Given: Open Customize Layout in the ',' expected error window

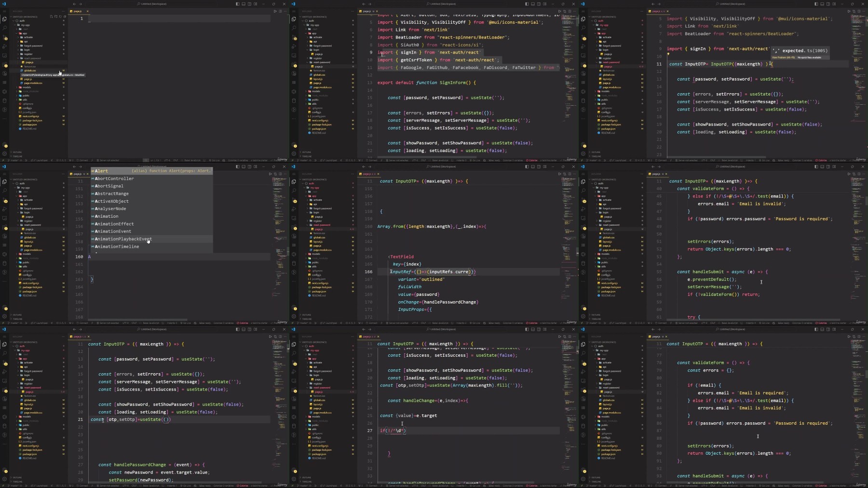Looking at the screenshot, I should (x=834, y=4).
